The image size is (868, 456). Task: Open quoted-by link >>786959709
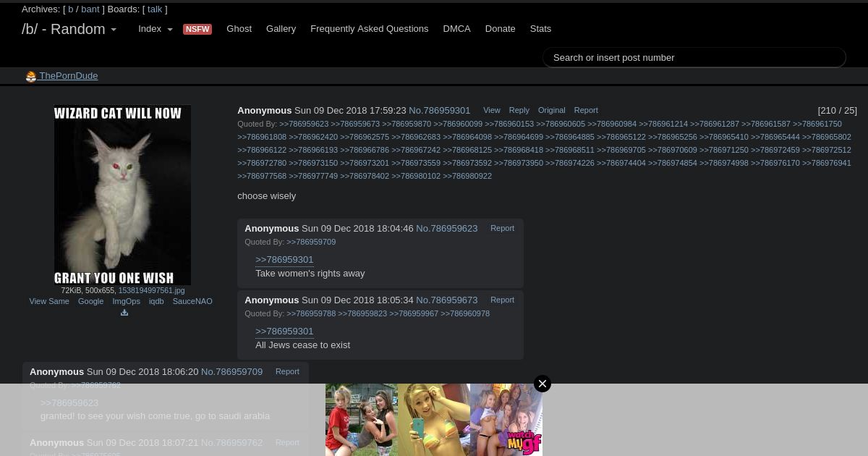tap(311, 242)
